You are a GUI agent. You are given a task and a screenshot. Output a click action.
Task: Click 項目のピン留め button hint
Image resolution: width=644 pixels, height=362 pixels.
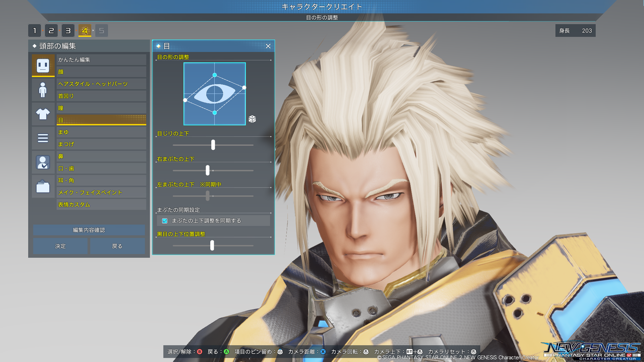coord(259,351)
